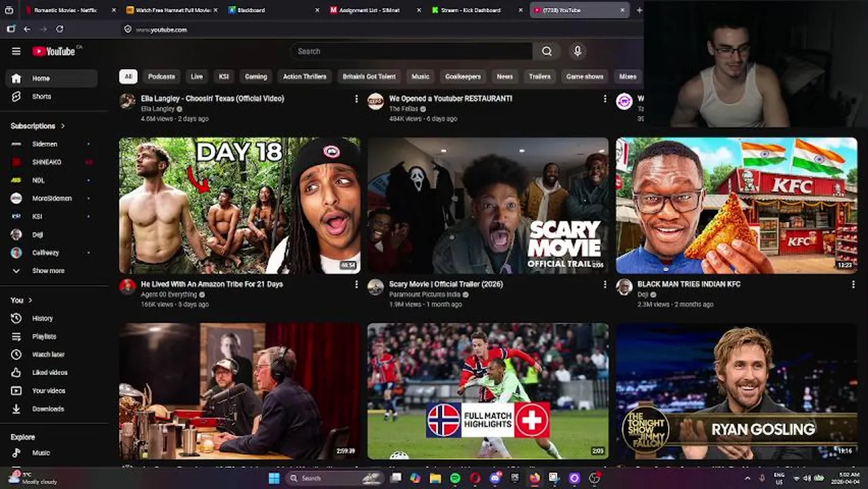Expand the You section header
This screenshot has width=868, height=489.
pos(21,300)
